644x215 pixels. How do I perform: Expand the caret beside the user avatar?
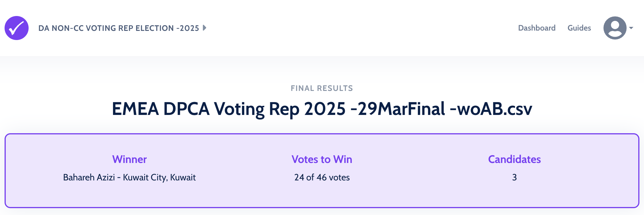coord(631,28)
